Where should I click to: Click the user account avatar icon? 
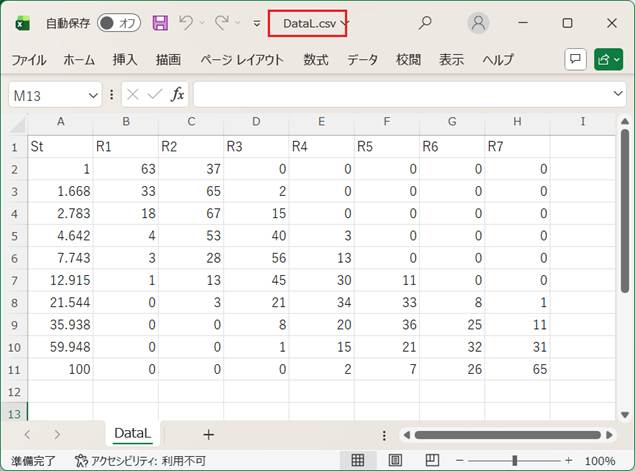coord(479,23)
